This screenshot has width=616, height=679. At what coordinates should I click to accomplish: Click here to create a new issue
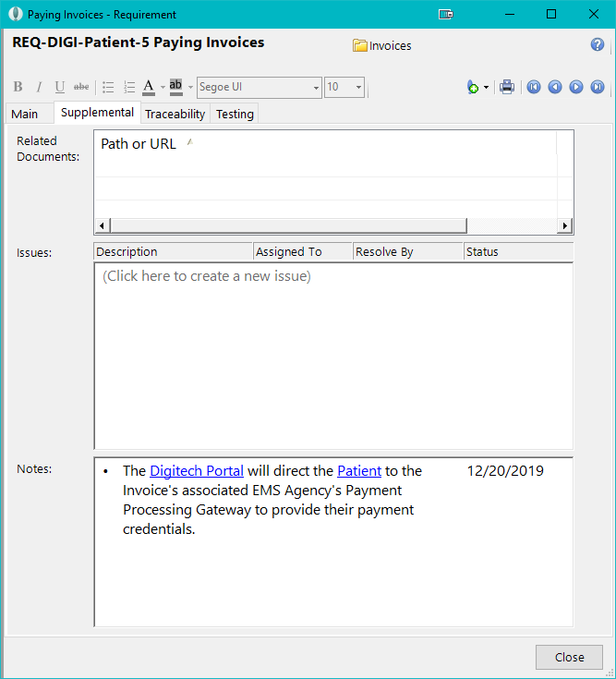click(x=207, y=276)
